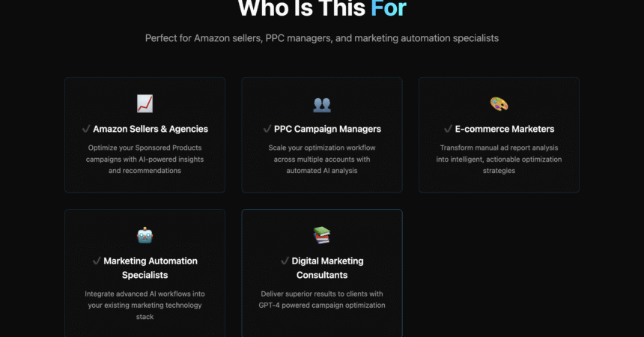Click checkmark beside PPC Campaign Managers
This screenshot has width=644, height=337.
pyautogui.click(x=267, y=129)
